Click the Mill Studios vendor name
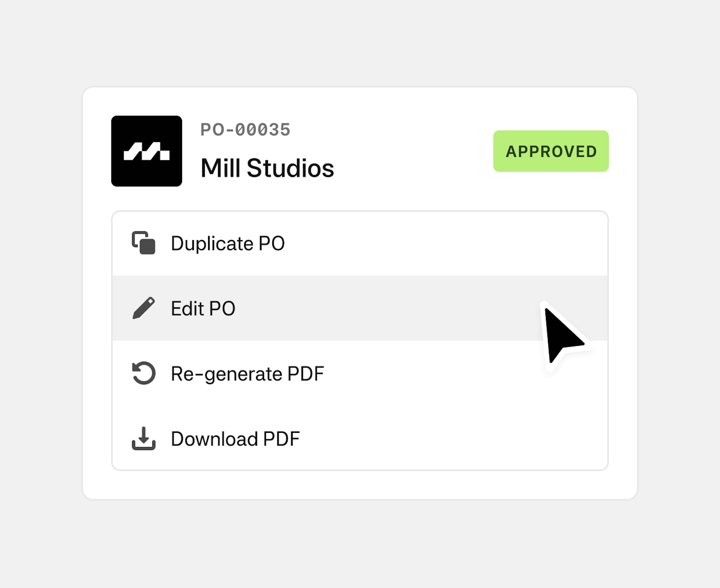This screenshot has width=720, height=588. click(x=267, y=168)
